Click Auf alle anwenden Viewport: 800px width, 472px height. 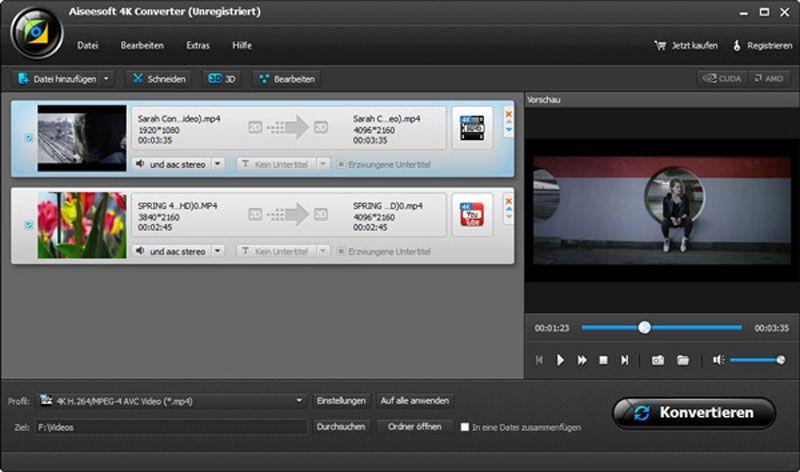[x=415, y=401]
